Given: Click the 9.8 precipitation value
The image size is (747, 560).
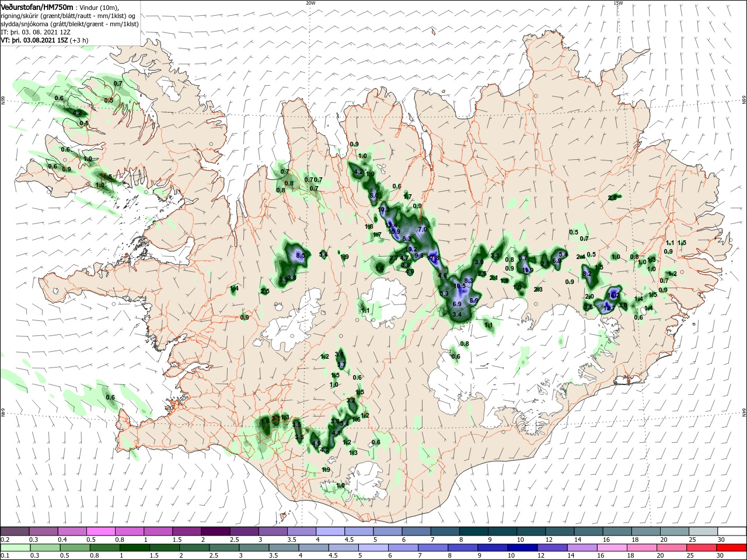Looking at the screenshot, I should pos(418,256).
